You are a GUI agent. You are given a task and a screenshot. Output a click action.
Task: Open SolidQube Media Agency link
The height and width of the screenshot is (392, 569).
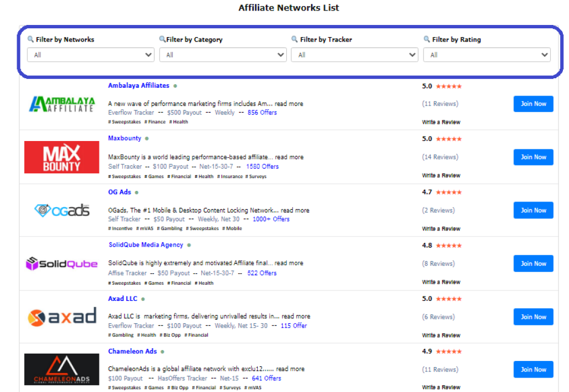(146, 245)
